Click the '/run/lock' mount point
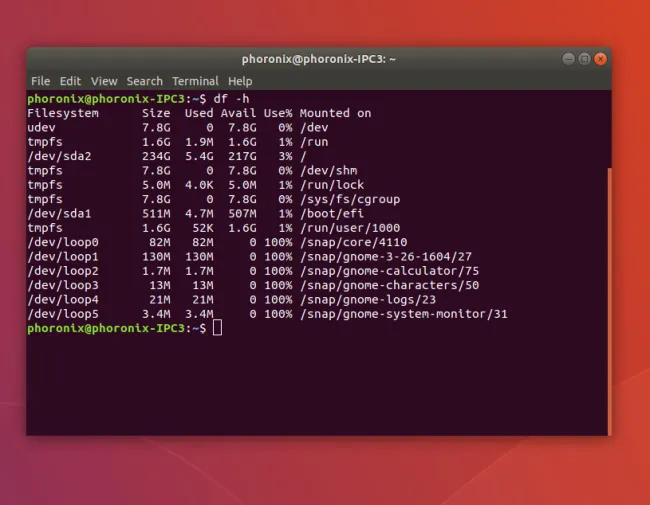Viewport: 650px width, 505px height. point(332,185)
